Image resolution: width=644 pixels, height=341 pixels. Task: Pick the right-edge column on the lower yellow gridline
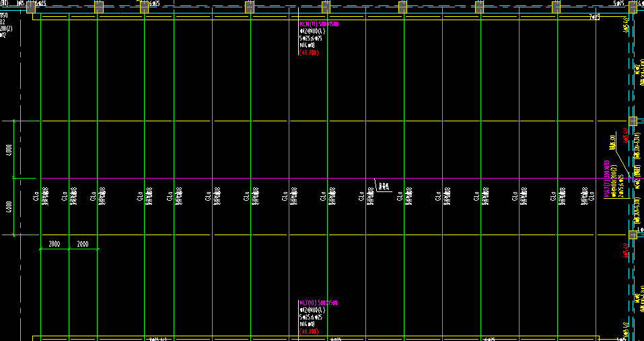633,235
